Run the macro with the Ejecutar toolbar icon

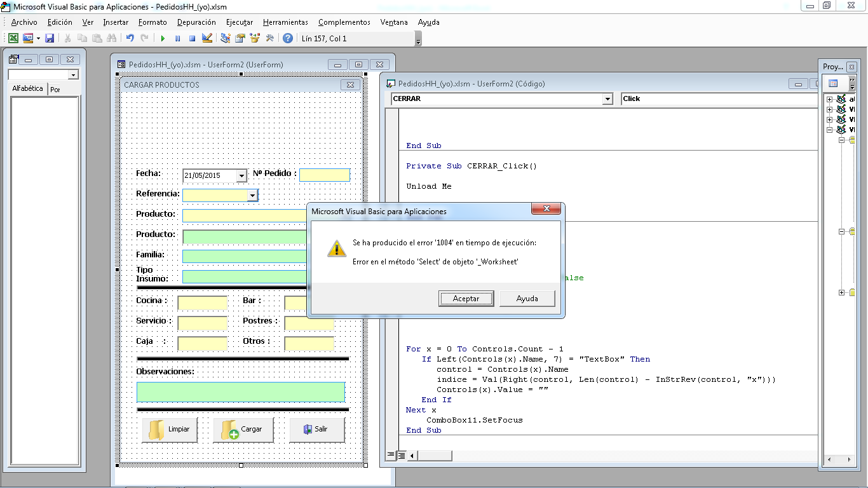(x=163, y=38)
